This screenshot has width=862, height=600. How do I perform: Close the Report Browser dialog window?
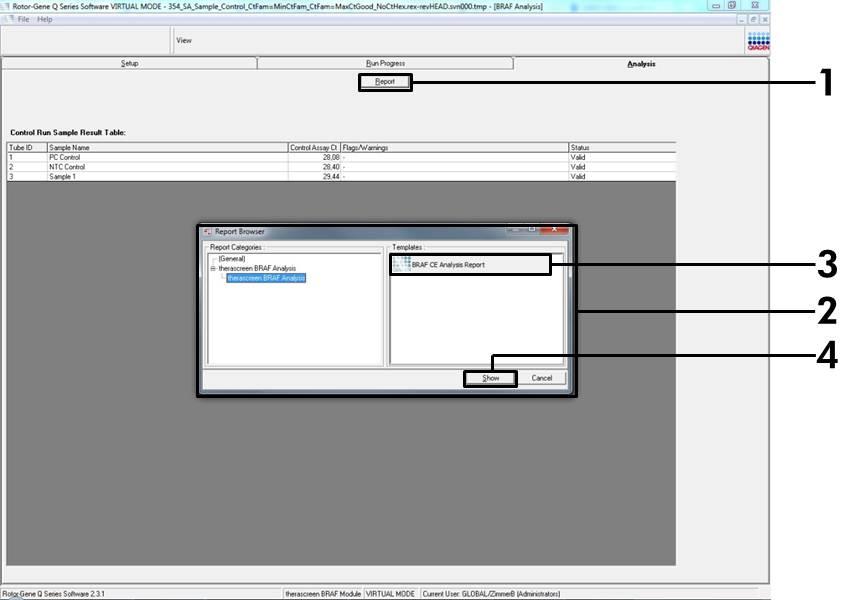point(554,229)
